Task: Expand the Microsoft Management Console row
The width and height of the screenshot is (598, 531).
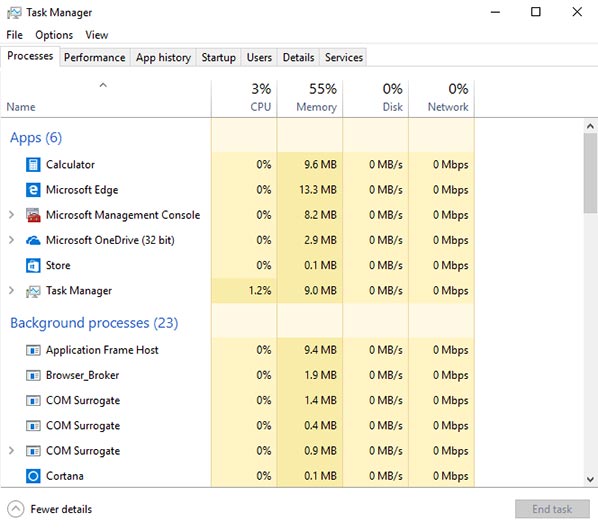Action: (11, 215)
